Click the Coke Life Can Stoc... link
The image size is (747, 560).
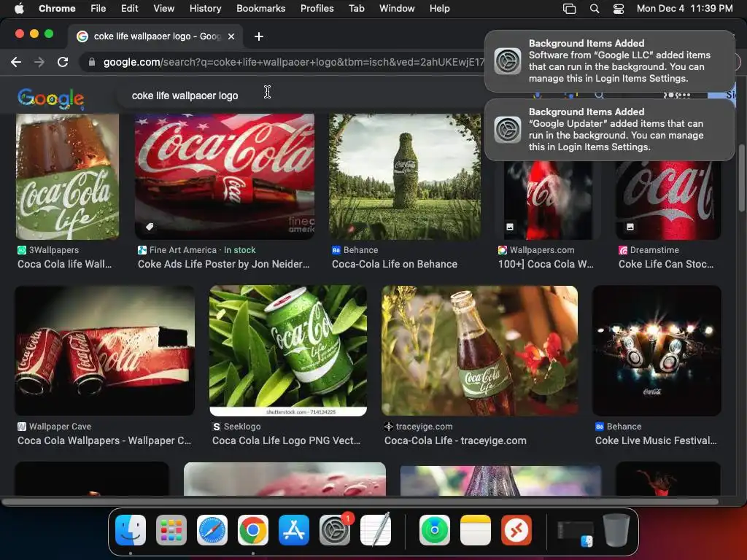[x=666, y=264]
